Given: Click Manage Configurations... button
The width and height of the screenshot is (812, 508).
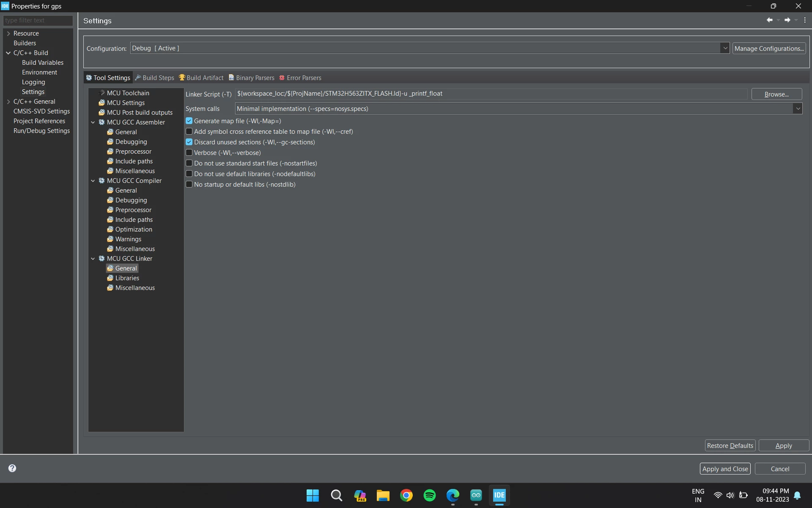Looking at the screenshot, I should click(x=769, y=48).
